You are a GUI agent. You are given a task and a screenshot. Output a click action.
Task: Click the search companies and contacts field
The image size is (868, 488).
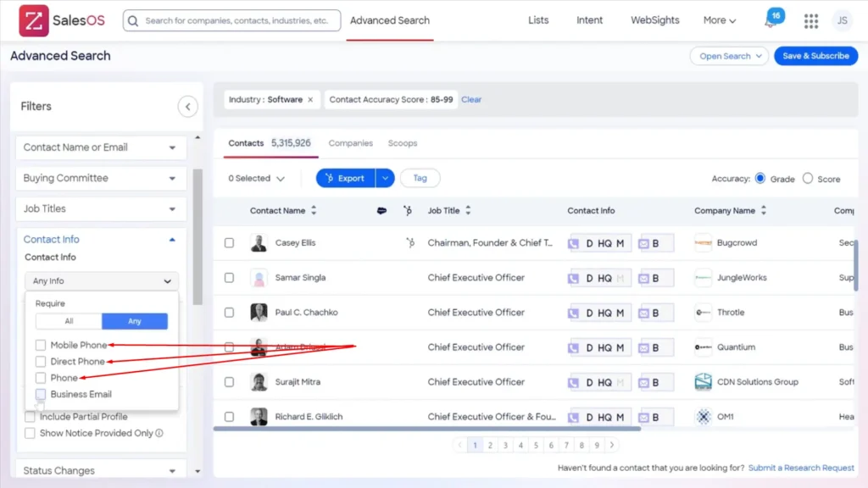click(x=232, y=20)
